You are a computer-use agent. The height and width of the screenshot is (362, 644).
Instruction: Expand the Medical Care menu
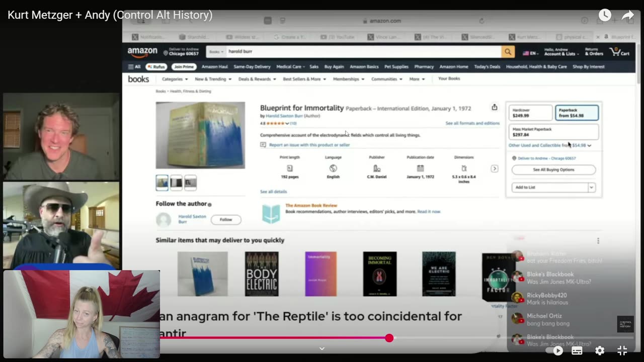pyautogui.click(x=290, y=66)
